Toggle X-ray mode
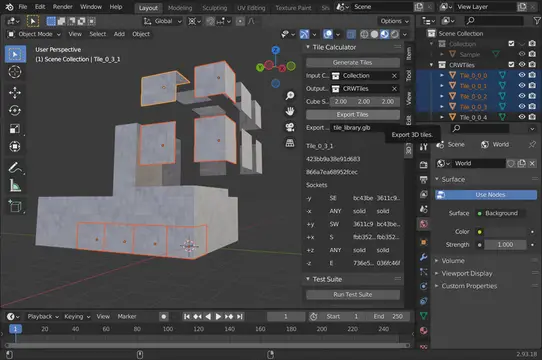The image size is (542, 360). point(351,34)
